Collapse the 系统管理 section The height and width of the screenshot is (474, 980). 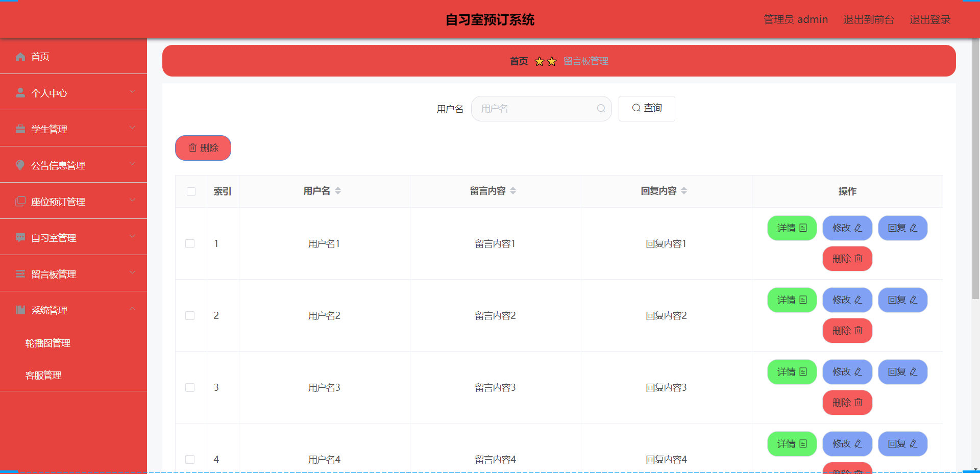pyautogui.click(x=132, y=308)
